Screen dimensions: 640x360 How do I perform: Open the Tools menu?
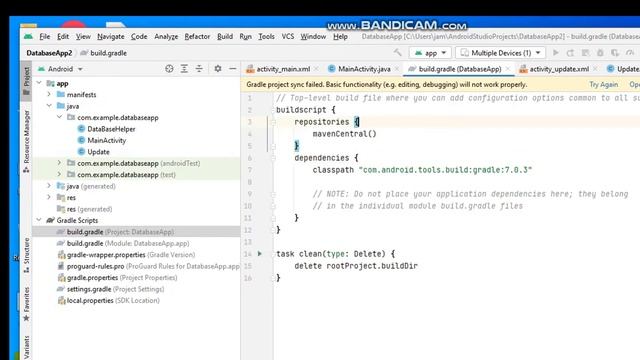coord(266,37)
